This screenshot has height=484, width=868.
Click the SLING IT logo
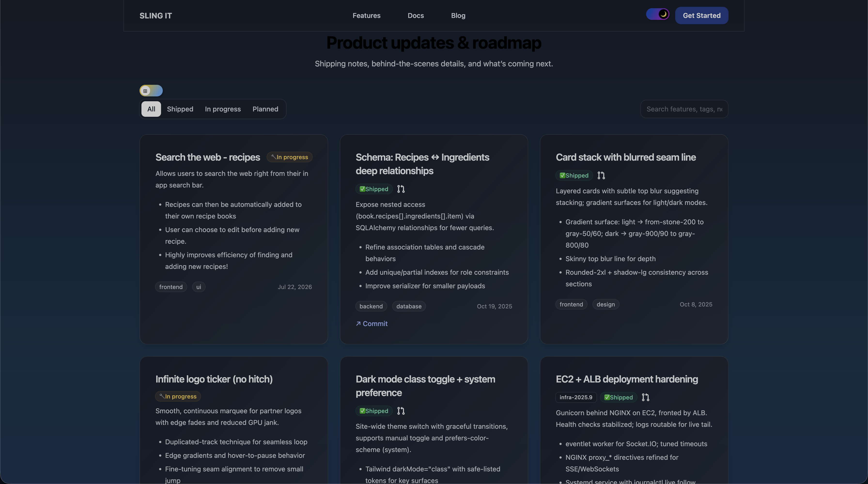click(156, 16)
